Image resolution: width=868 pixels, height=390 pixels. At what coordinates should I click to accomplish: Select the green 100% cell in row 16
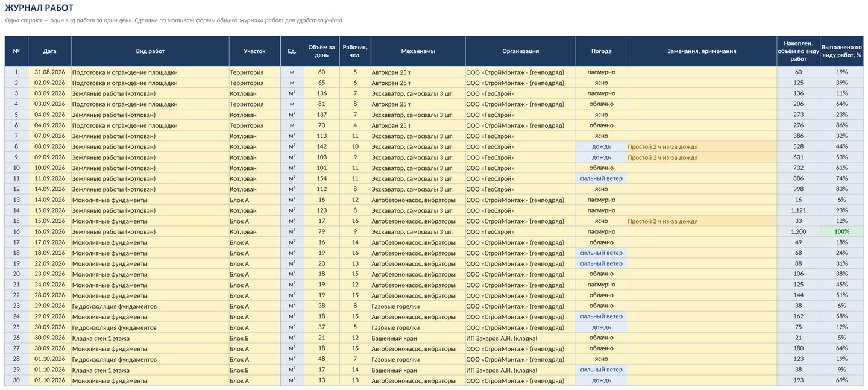pyautogui.click(x=841, y=231)
